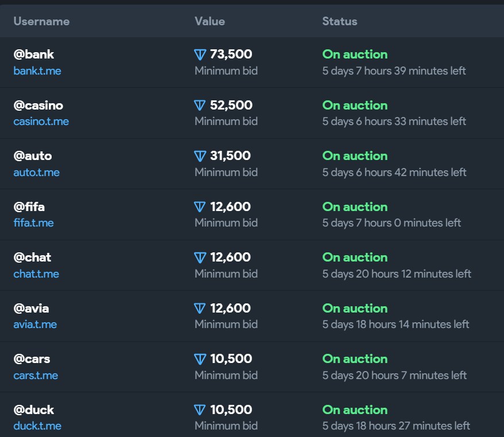The width and height of the screenshot is (504, 437).
Task: Click the TON icon in the @duck row
Action: [x=200, y=410]
